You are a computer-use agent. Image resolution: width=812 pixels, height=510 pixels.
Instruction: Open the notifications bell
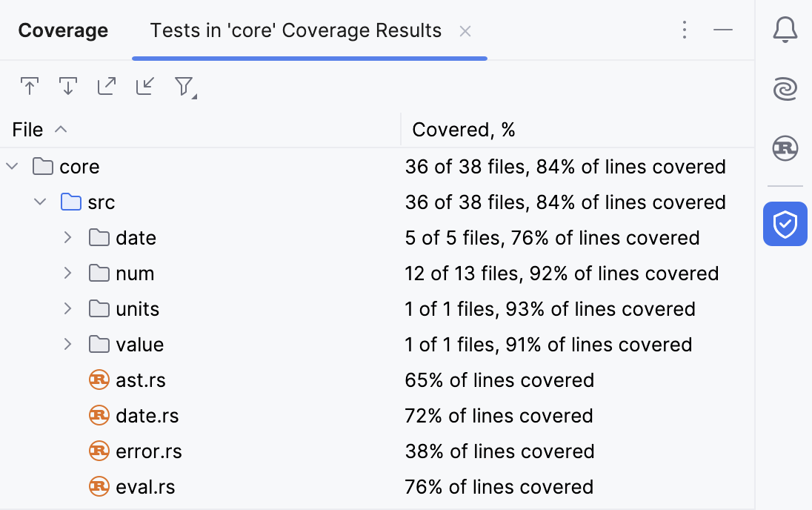[x=785, y=30]
